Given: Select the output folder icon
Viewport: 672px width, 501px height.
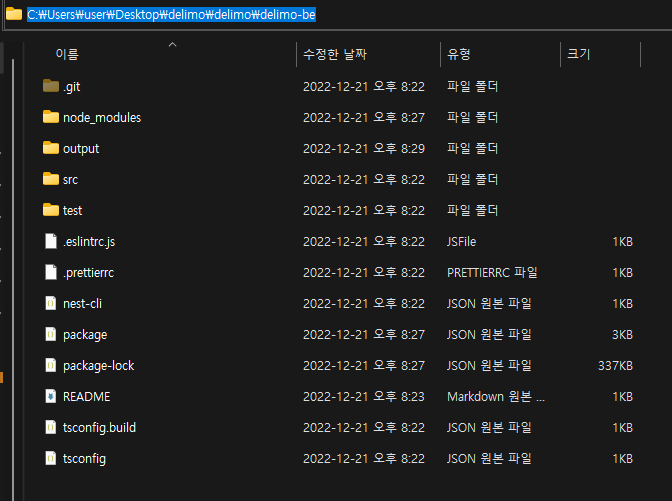Looking at the screenshot, I should click(x=51, y=148).
